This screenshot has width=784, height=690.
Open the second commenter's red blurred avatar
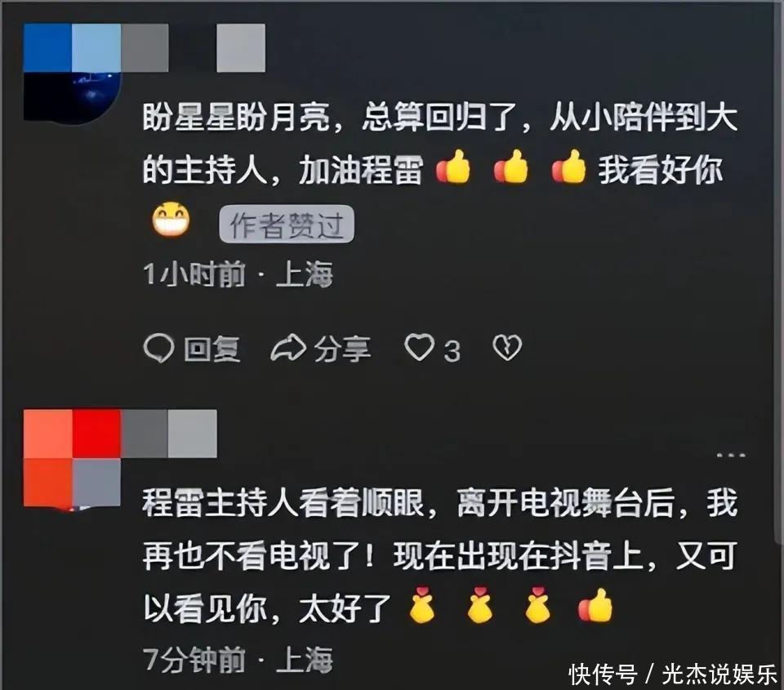pos(73,458)
